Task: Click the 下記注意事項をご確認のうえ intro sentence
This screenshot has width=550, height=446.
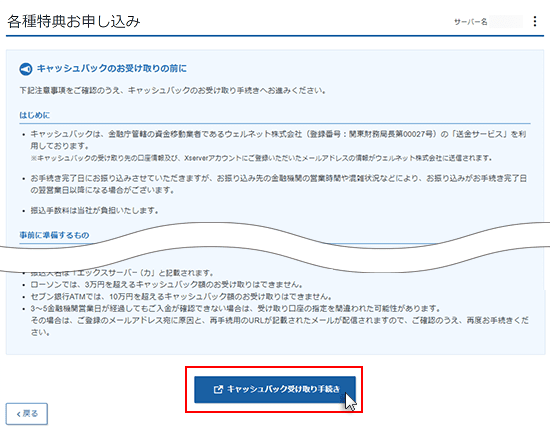Action: (173, 90)
